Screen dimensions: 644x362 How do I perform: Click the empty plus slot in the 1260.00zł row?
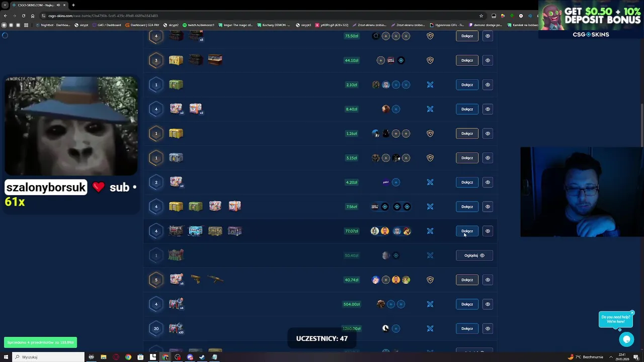[x=396, y=328]
